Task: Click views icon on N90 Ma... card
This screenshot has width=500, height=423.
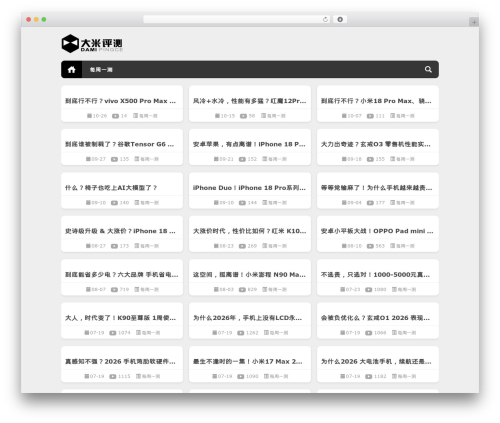Action: click(242, 290)
